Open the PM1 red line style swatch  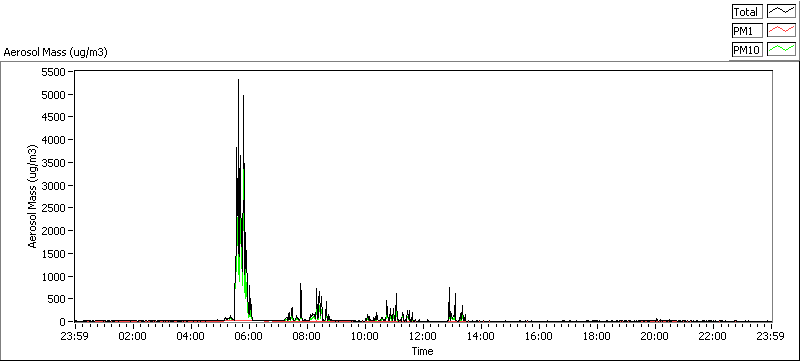pyautogui.click(x=782, y=31)
